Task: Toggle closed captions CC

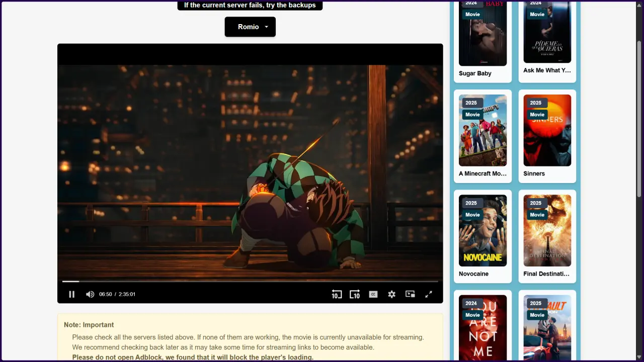Action: click(373, 294)
